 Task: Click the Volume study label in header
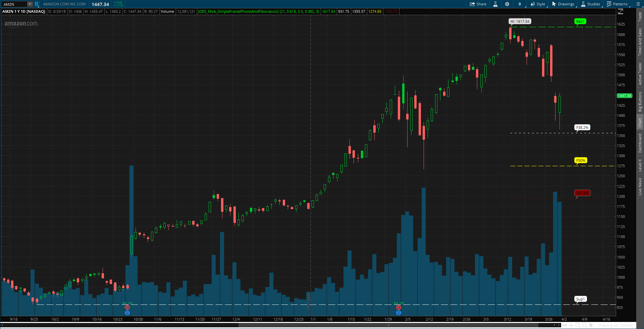[x=167, y=11]
